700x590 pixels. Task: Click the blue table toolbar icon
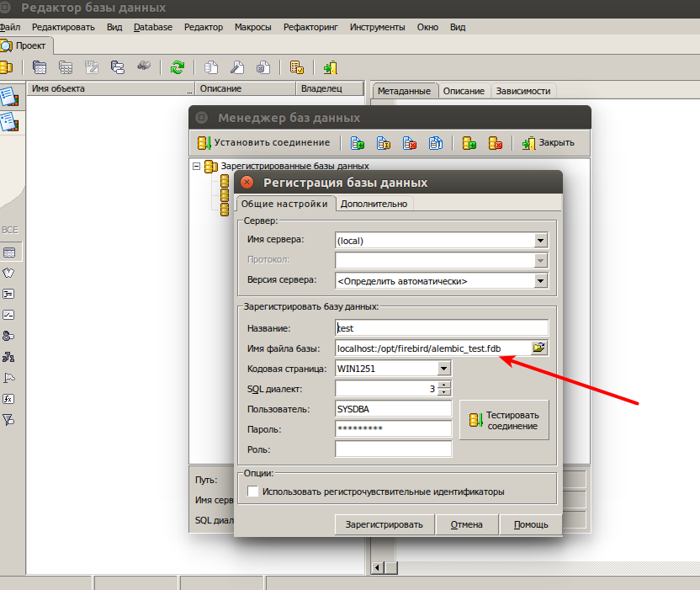click(x=40, y=67)
